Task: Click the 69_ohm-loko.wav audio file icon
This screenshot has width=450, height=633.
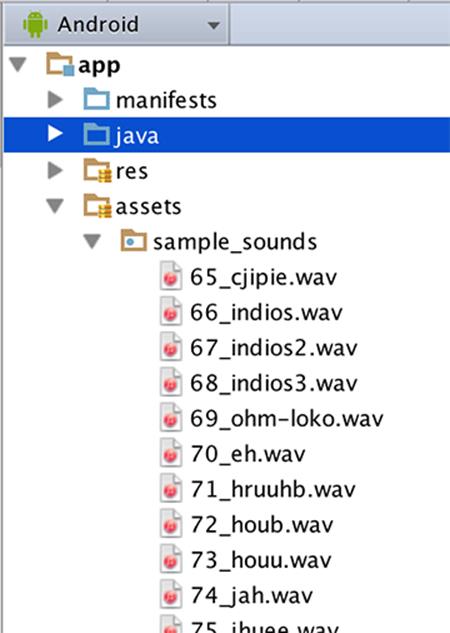Action: [170, 418]
